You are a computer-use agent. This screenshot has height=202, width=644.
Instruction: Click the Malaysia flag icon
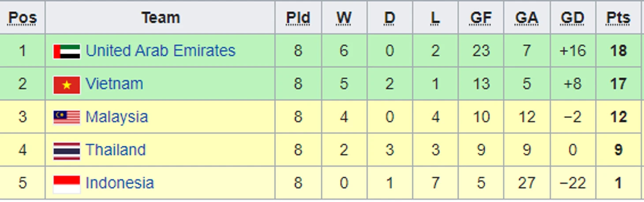click(67, 117)
